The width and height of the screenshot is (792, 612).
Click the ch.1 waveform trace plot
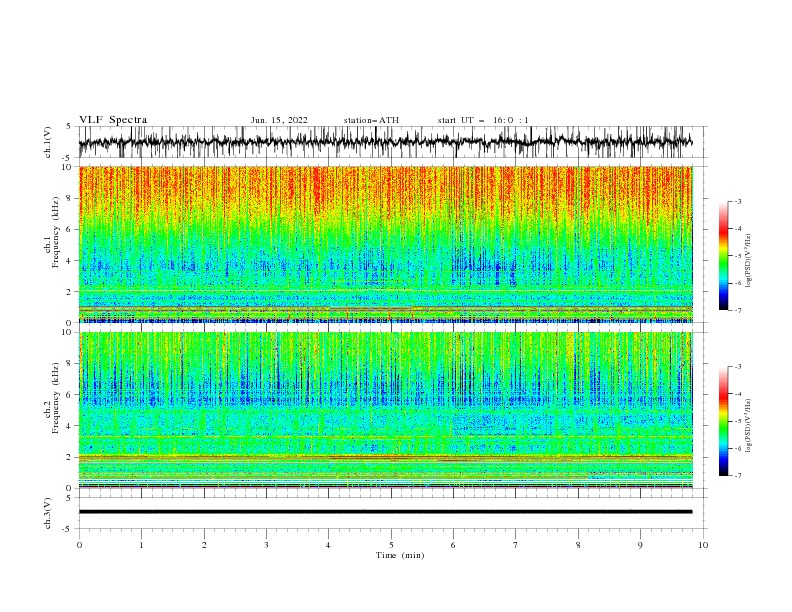(x=385, y=142)
